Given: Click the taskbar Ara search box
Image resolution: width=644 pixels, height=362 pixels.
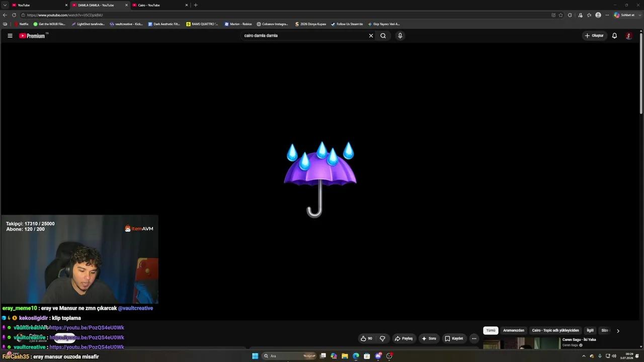Looking at the screenshot, I should tap(290, 356).
